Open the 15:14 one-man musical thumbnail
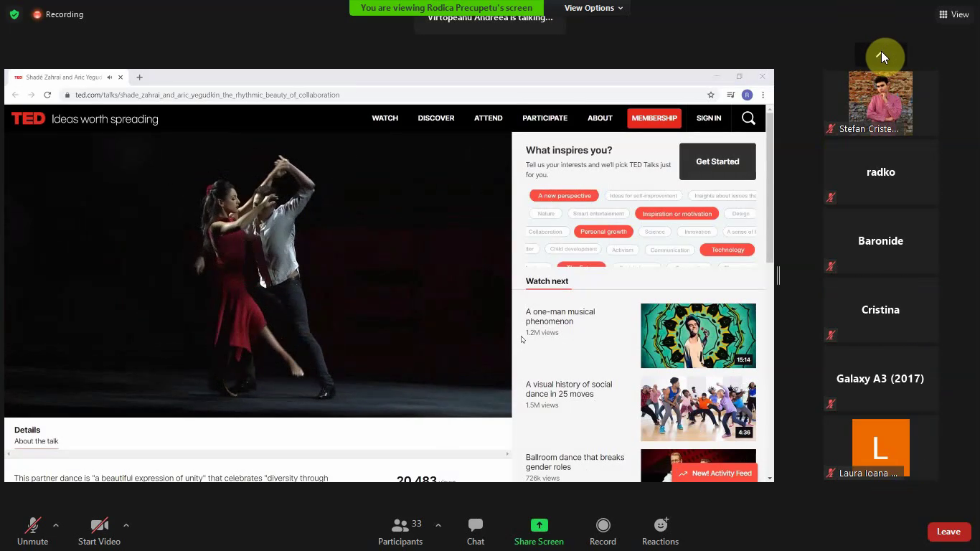Screen dimensions: 980x551 (x=698, y=336)
